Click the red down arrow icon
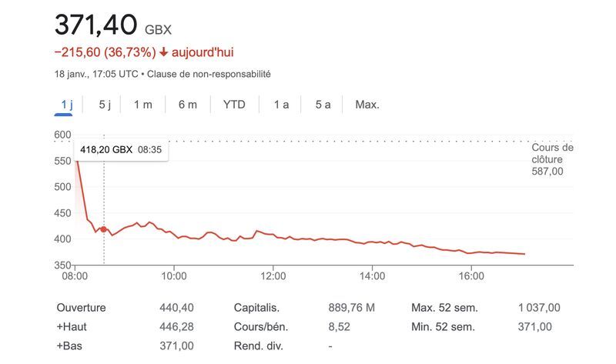The image size is (616, 364). point(163,52)
